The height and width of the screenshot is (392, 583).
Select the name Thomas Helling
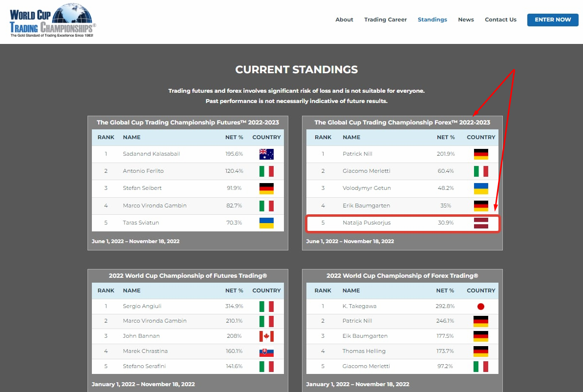pyautogui.click(x=364, y=351)
